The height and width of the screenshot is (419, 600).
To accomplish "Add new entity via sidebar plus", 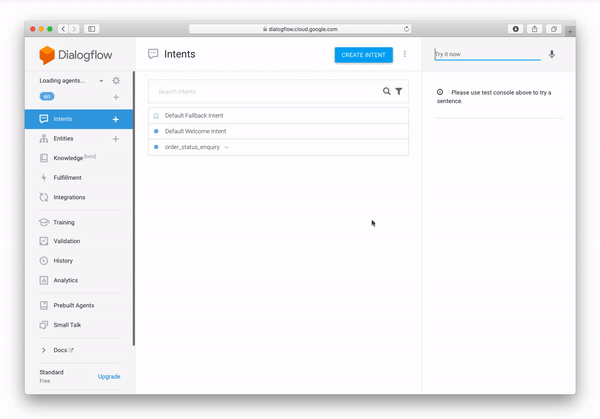I will 116,139.
